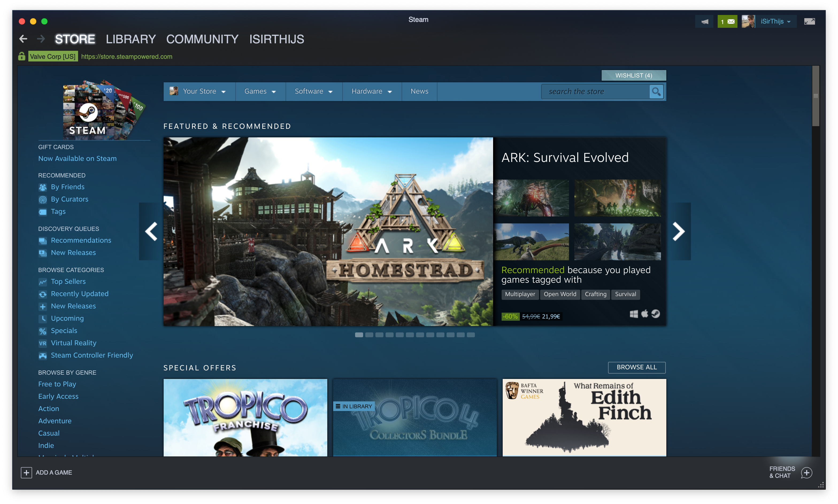Open the COMMUNITY main tab
The width and height of the screenshot is (838, 504).
(202, 39)
